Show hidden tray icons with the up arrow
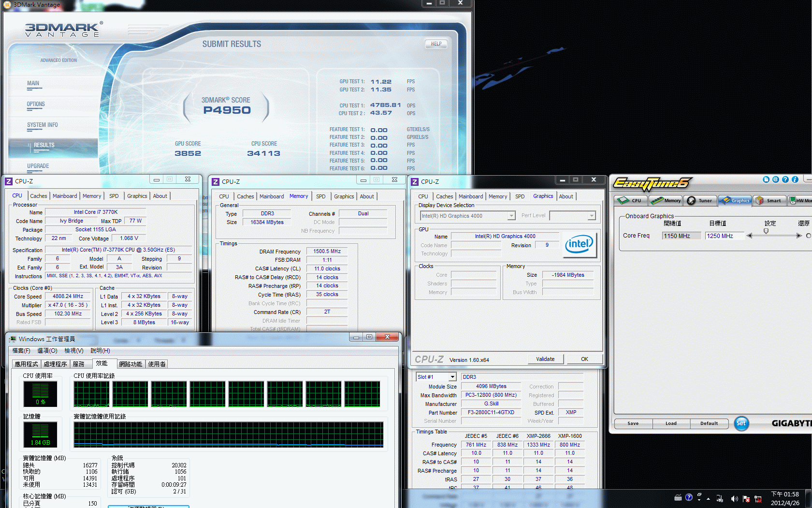 coord(708,498)
